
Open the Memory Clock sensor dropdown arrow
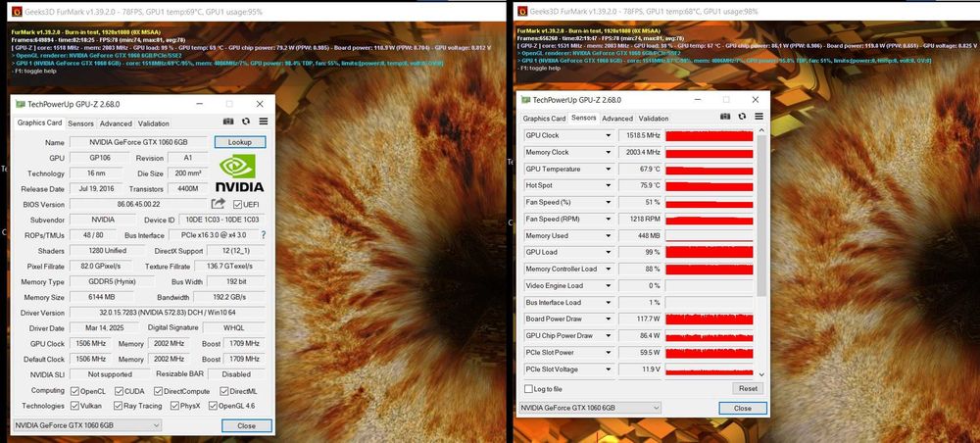click(x=608, y=153)
